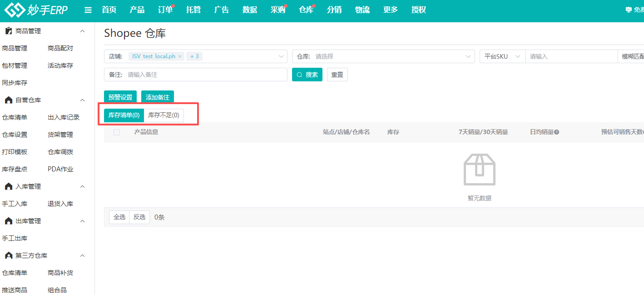The image size is (644, 295).
Task: Collapse the 商品管理 sidebar section
Action: 82,31
